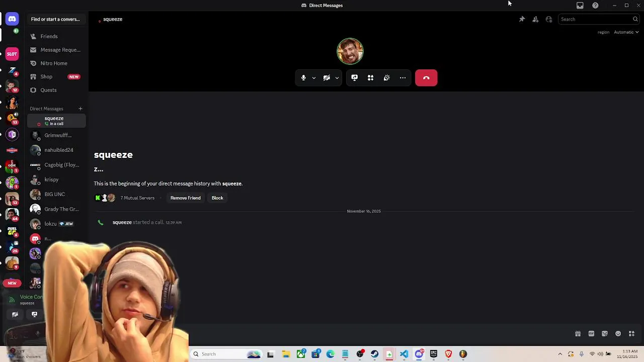
Task: Click squeeze avatar in the call
Action: coord(350,51)
